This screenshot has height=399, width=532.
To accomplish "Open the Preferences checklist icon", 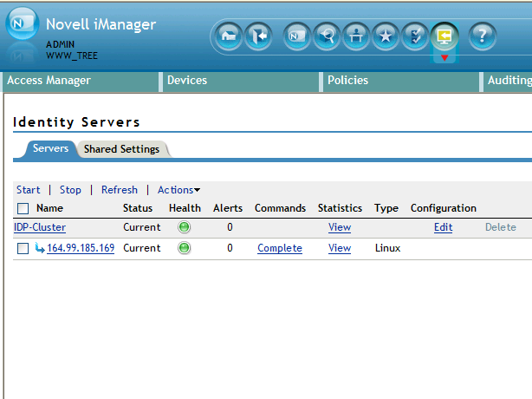I will coord(415,36).
